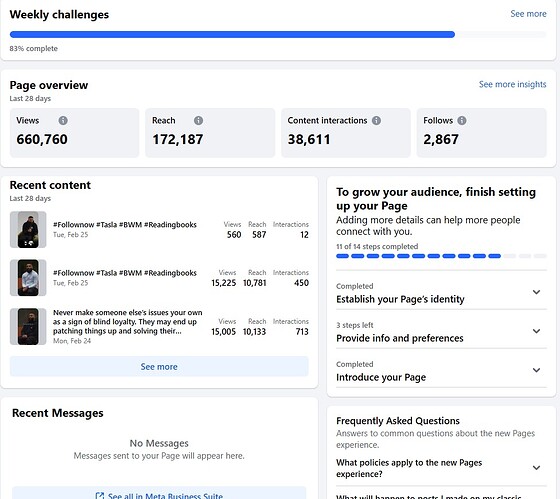Open the Mon, Feb 24 post thumbnail

coord(28,326)
